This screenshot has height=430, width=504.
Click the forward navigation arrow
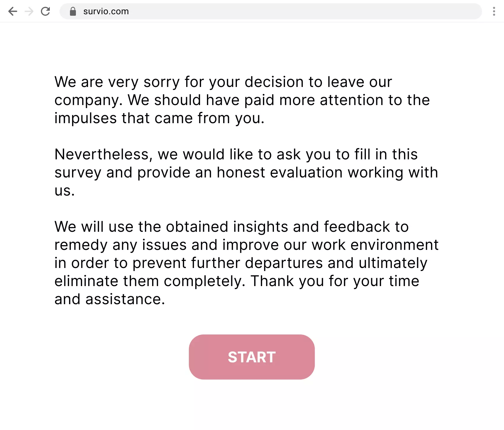tap(29, 12)
